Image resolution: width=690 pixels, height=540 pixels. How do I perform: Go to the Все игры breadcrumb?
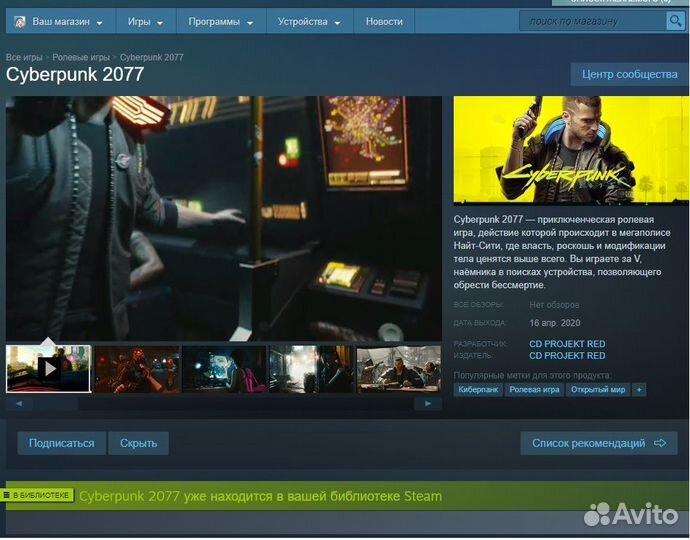tap(24, 57)
